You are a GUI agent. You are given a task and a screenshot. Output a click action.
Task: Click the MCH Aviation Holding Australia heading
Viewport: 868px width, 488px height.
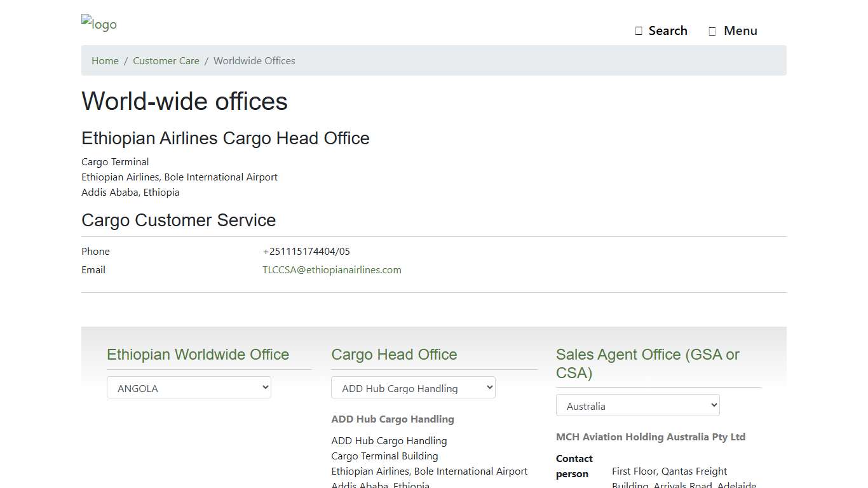[x=651, y=437]
